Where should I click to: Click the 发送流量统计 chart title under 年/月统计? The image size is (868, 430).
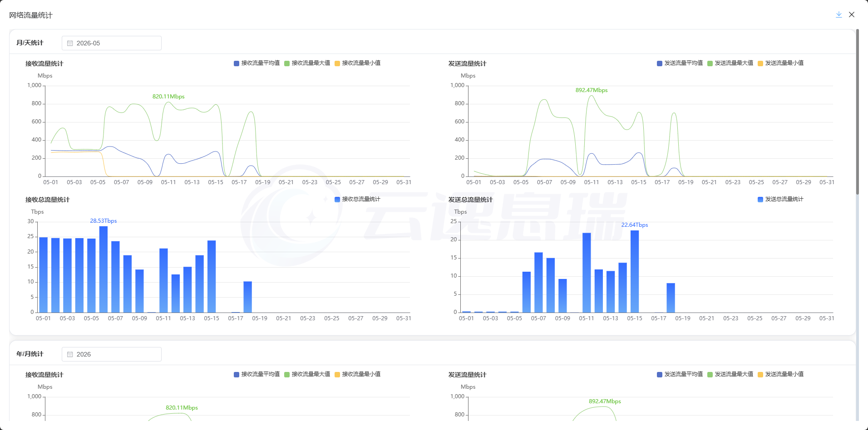tap(468, 375)
